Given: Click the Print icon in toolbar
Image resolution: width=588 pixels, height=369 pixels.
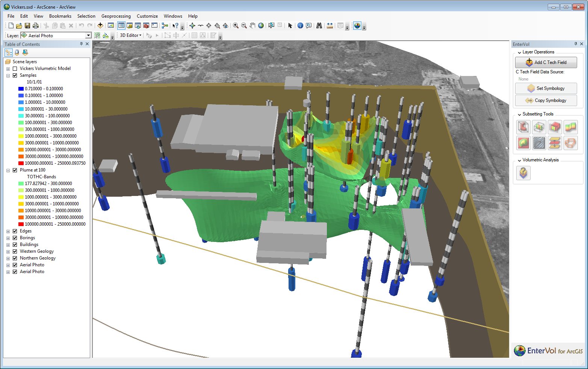Looking at the screenshot, I should pyautogui.click(x=36, y=26).
